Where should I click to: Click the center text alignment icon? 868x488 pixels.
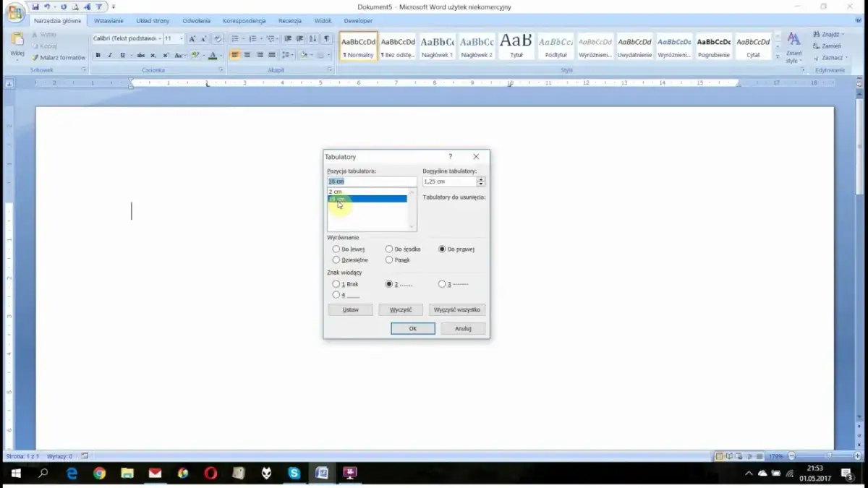[247, 55]
